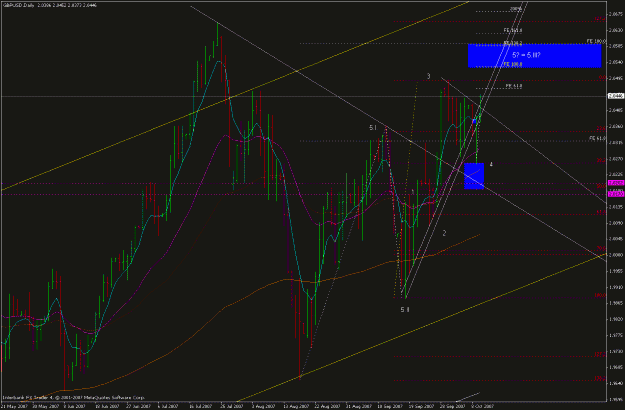
Task: Click wave label '5.I' near the trendline
Action: [x=373, y=128]
